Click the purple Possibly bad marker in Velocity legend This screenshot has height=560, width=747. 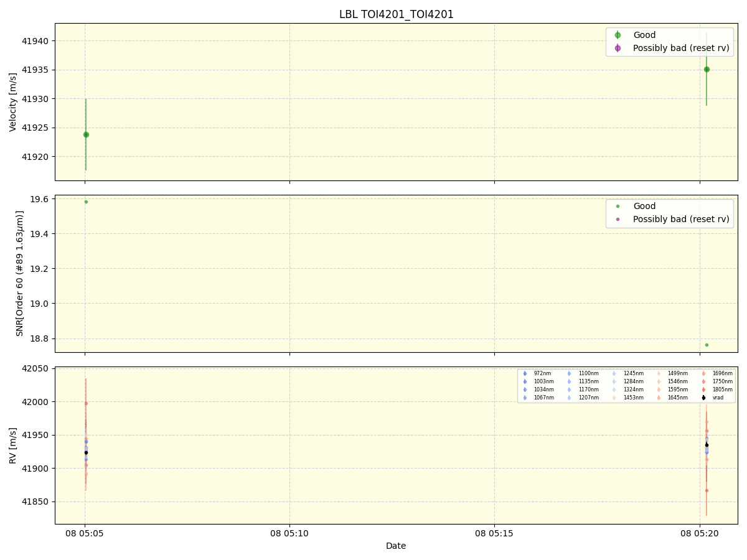click(618, 48)
